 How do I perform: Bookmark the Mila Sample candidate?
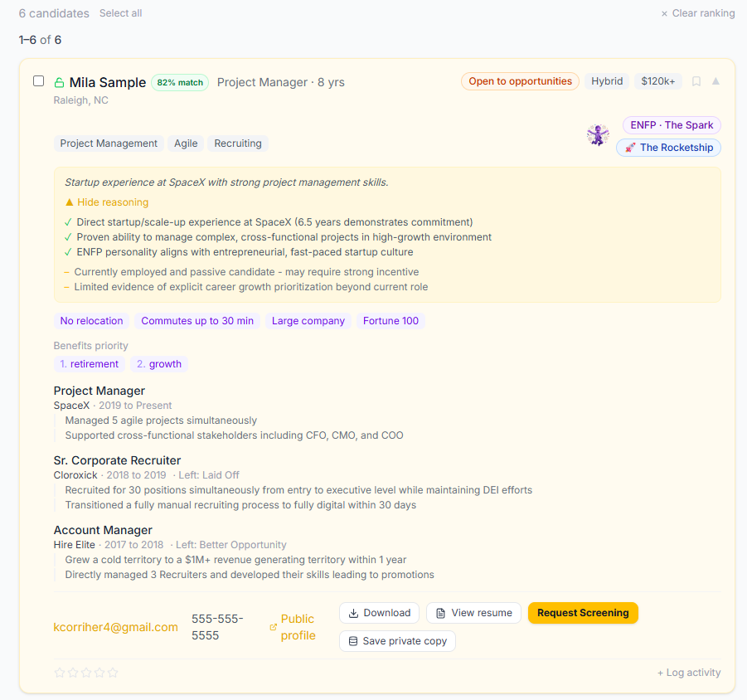[696, 81]
